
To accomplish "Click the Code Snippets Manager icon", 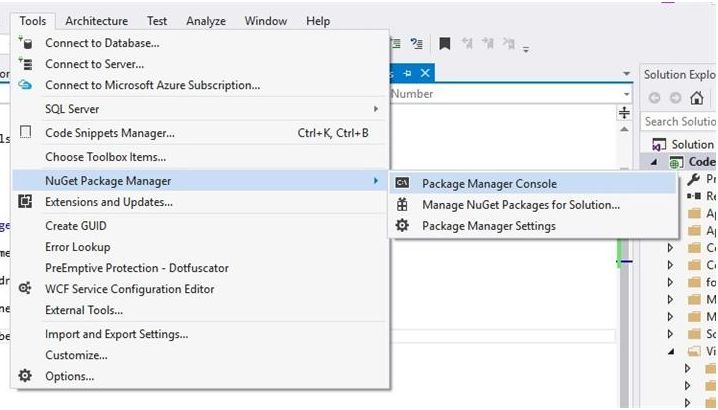I will coord(26,132).
